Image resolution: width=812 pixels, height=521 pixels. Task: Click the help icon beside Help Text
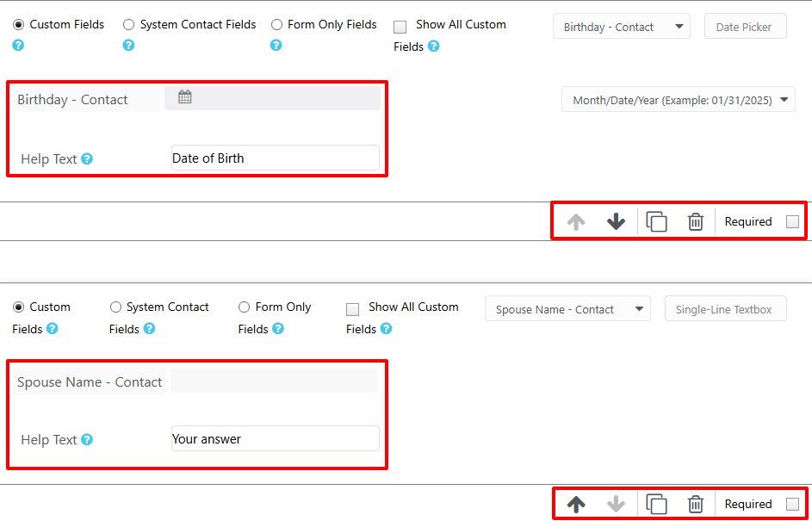tap(87, 158)
